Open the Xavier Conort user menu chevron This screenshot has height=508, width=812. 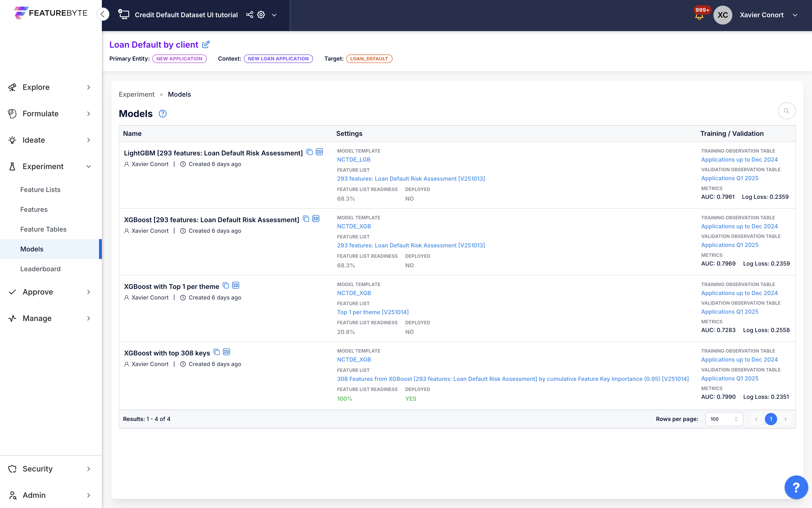(x=795, y=15)
